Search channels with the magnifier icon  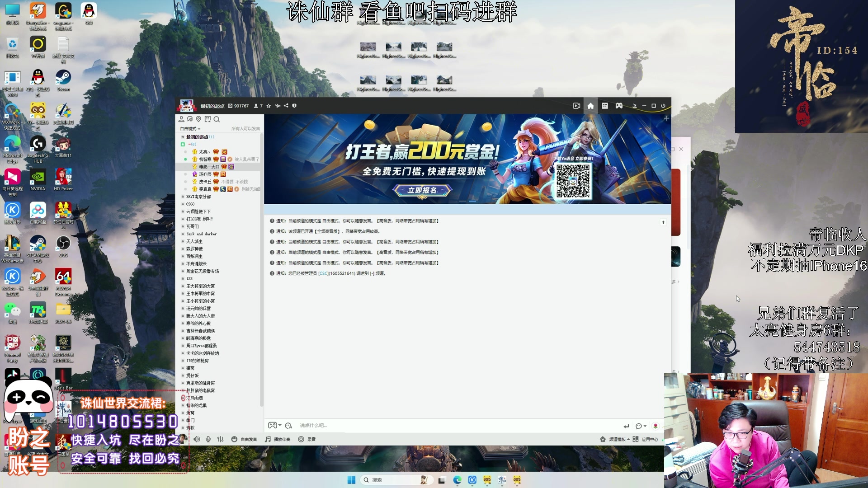coord(217,119)
